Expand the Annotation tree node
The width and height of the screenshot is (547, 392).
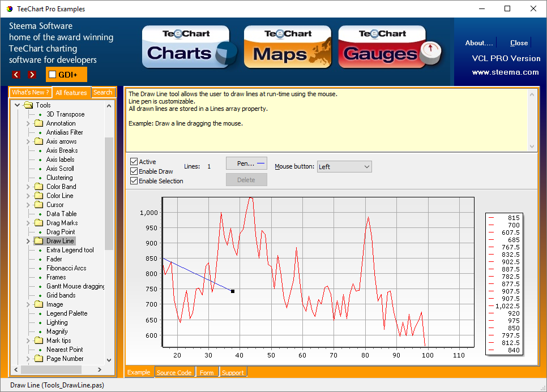coord(28,123)
